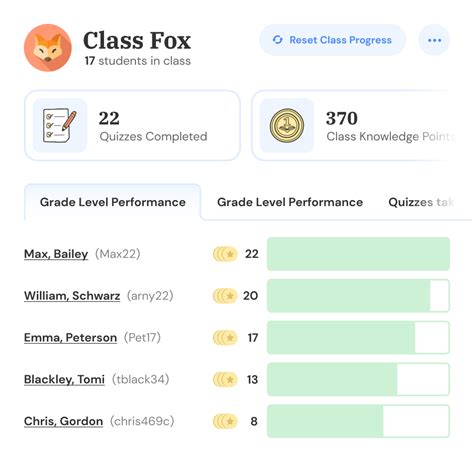Click the coin stack icon beside Max, Bailey
The height and width of the screenshot is (462, 474).
click(225, 254)
